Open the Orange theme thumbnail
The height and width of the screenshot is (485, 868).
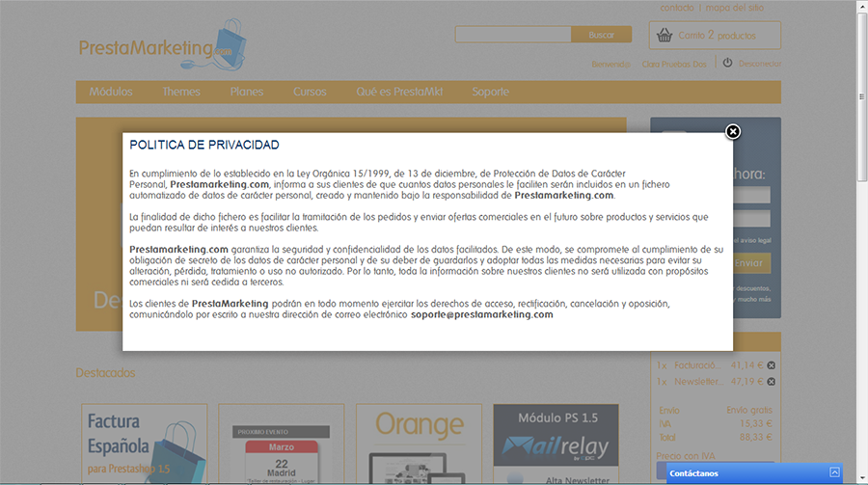click(x=419, y=444)
